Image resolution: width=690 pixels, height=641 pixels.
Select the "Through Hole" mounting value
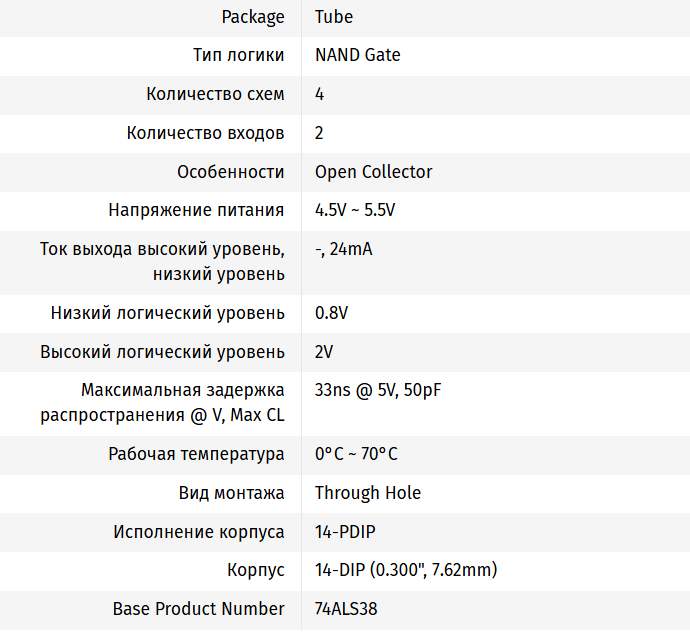[x=367, y=493]
